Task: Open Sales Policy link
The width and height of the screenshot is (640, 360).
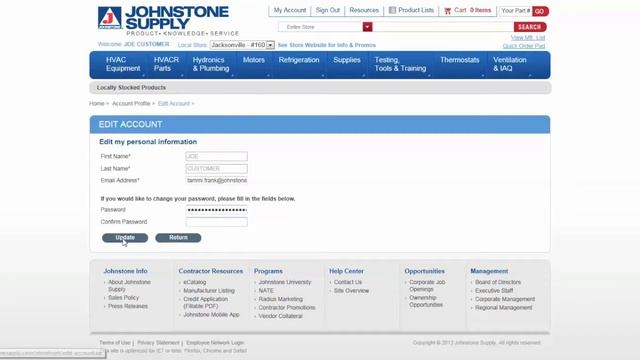Action: click(x=123, y=298)
